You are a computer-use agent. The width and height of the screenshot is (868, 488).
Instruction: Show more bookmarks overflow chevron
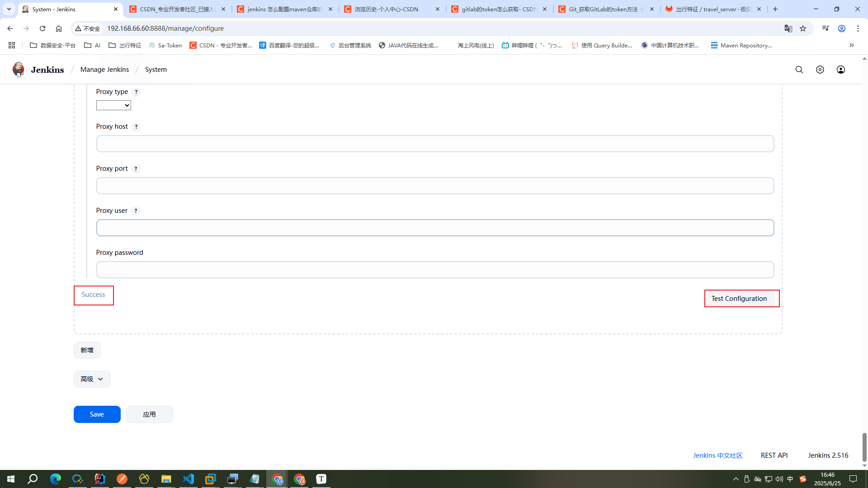851,45
